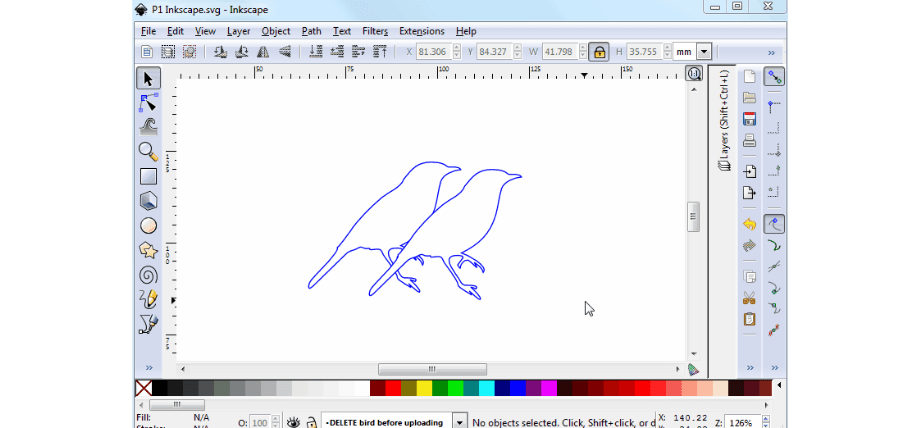This screenshot has width=920, height=428.
Task: Open the Object menu
Action: (x=276, y=31)
